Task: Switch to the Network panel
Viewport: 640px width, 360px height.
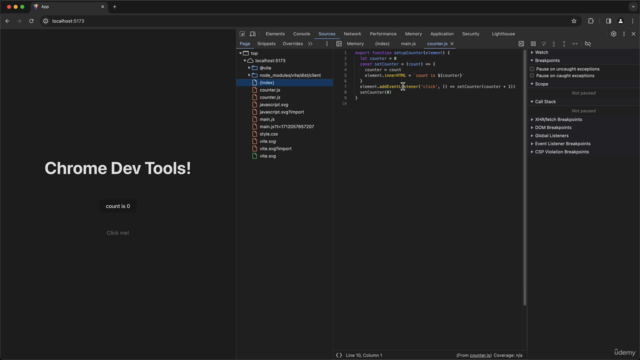Action: pyautogui.click(x=352, y=34)
